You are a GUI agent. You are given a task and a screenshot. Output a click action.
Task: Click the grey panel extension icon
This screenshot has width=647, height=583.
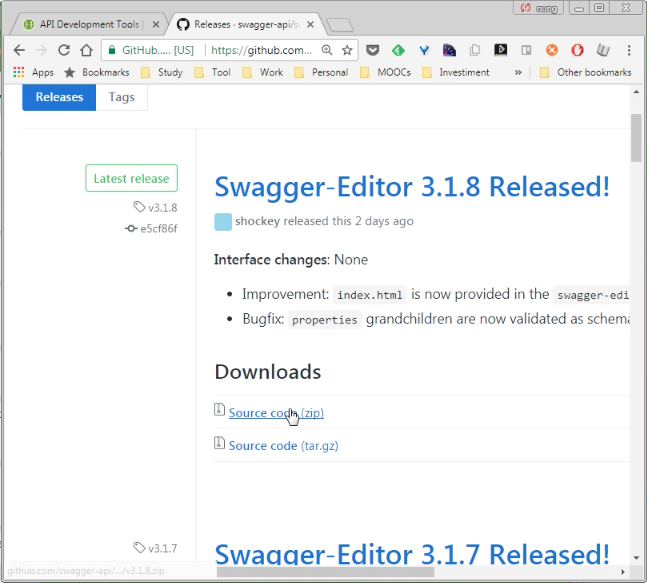(526, 50)
